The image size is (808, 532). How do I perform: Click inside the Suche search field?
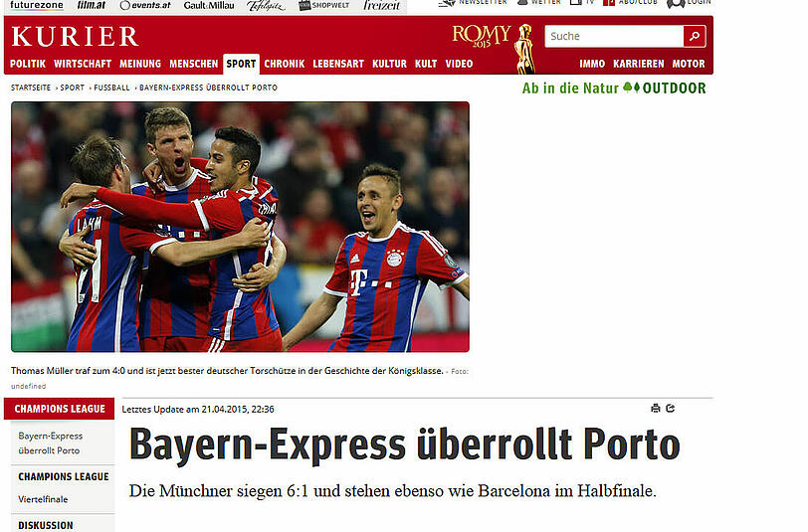(x=614, y=36)
